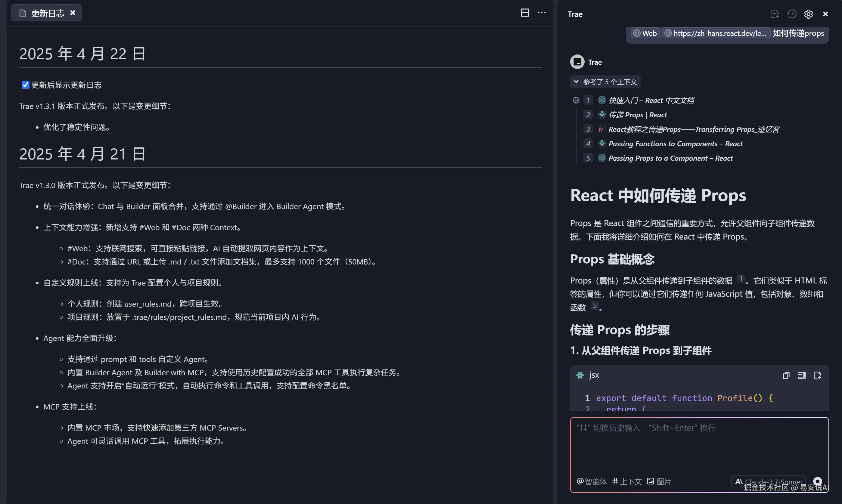Open Trae settings gear icon

point(808,14)
